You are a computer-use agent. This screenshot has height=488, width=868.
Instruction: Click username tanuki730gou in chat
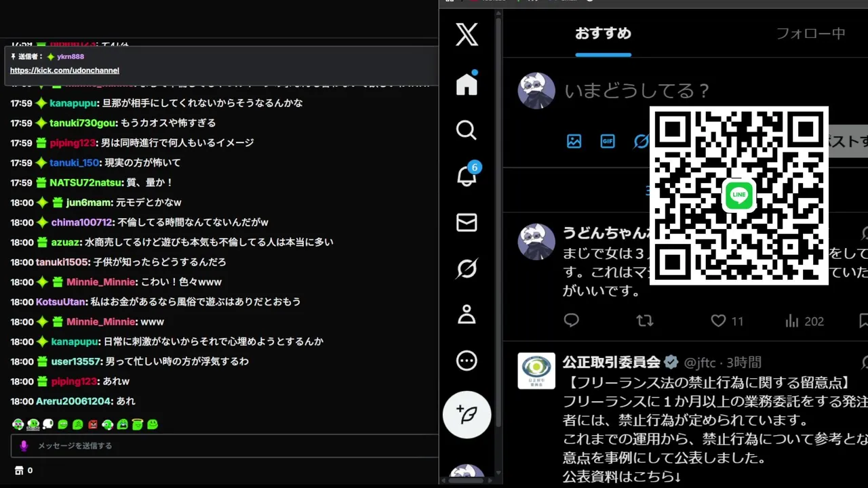coord(83,123)
